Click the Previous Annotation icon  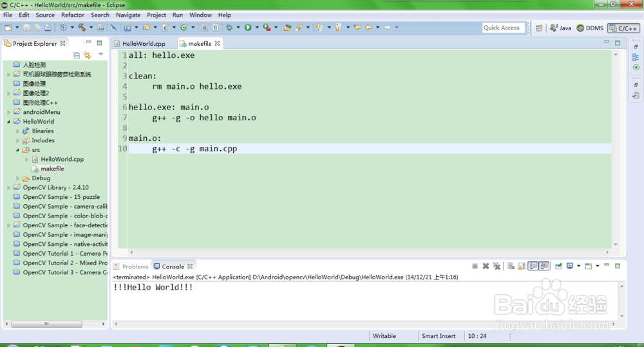338,28
